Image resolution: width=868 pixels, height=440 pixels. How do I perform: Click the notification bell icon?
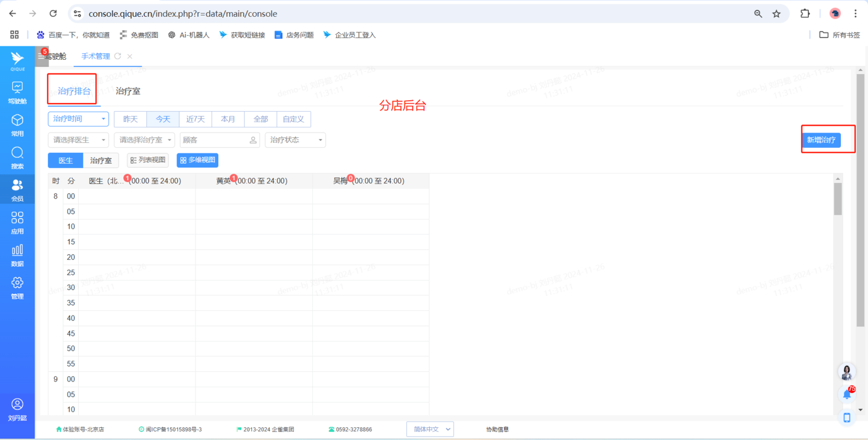847,395
